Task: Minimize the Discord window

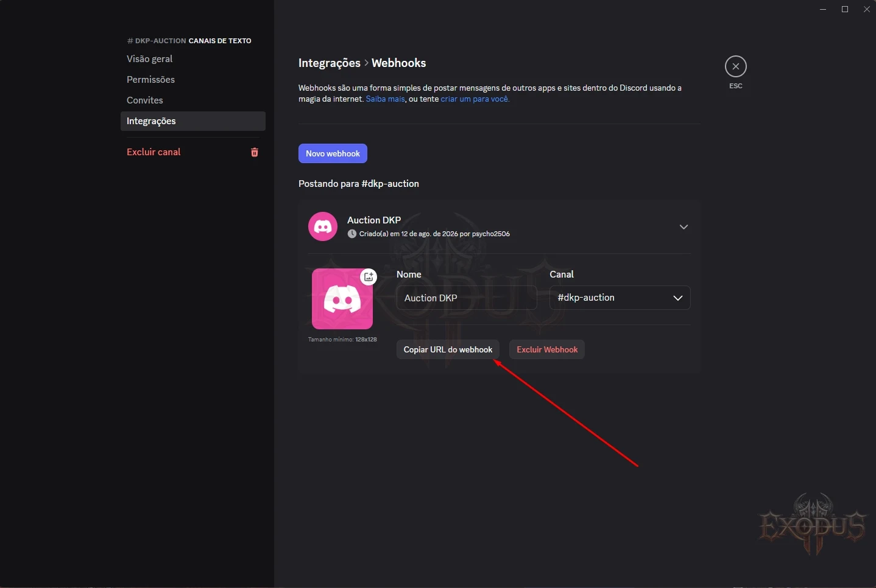Action: 823,9
